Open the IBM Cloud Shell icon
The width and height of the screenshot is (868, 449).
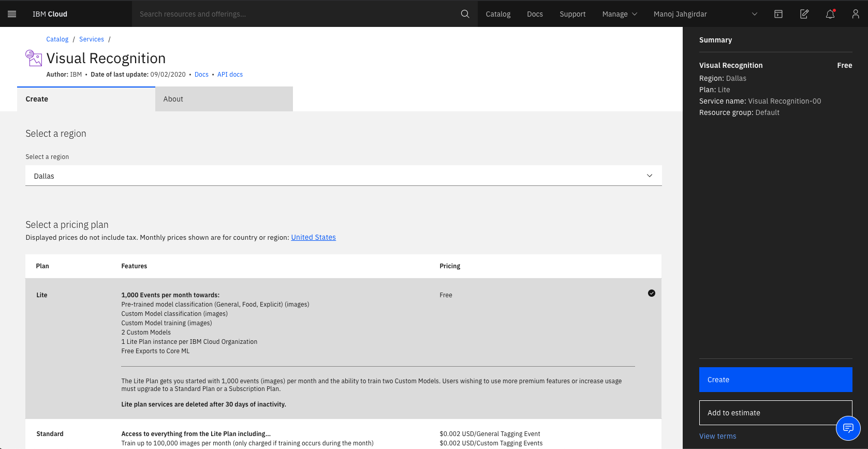coord(778,14)
